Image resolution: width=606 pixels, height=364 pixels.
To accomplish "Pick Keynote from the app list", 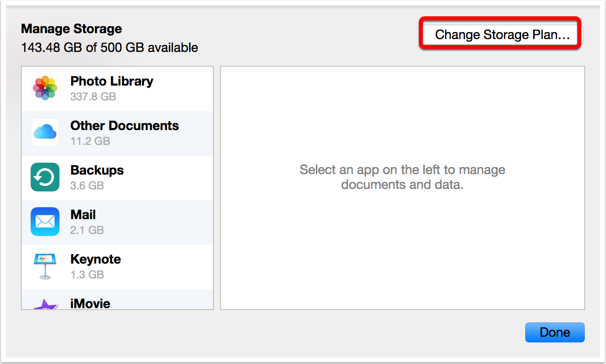I will 96,259.
